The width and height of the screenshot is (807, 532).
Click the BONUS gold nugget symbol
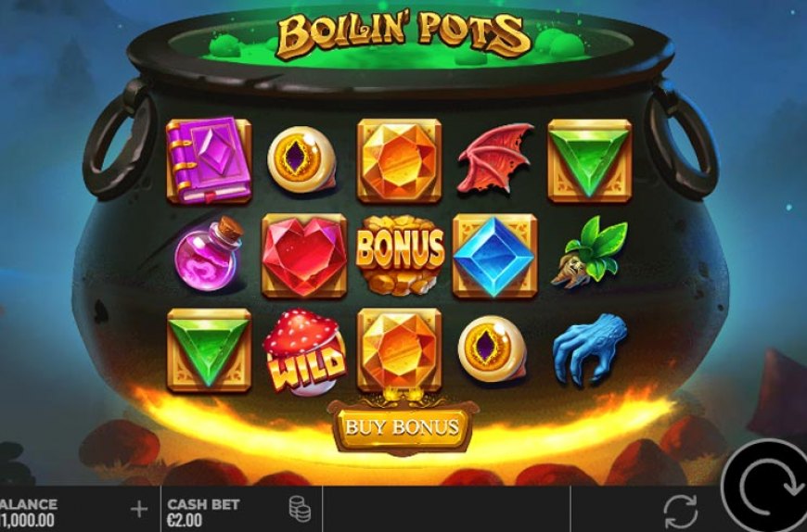(400, 255)
